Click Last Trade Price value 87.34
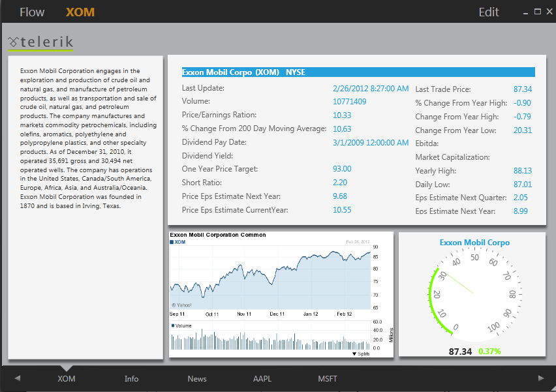Viewport: 556px width, 392px height. (523, 89)
